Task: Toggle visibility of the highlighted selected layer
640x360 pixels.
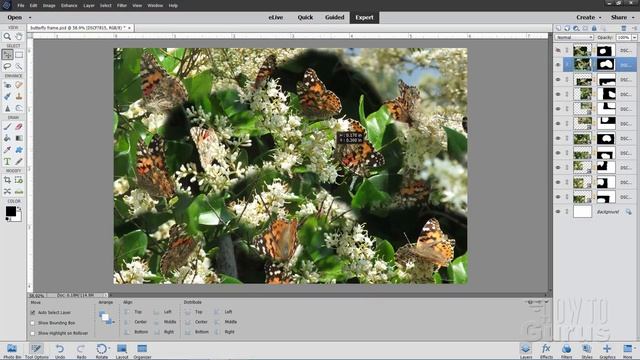Action: coord(558,65)
